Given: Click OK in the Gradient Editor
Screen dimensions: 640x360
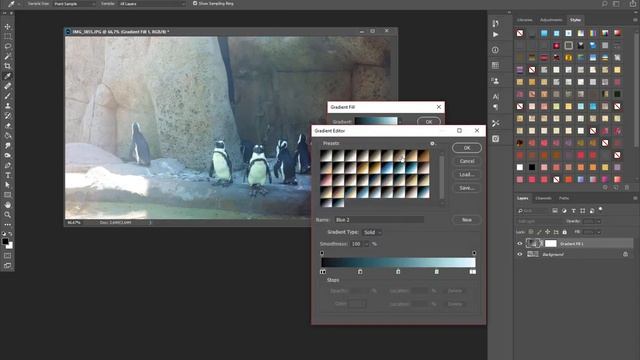Looking at the screenshot, I should [x=467, y=148].
